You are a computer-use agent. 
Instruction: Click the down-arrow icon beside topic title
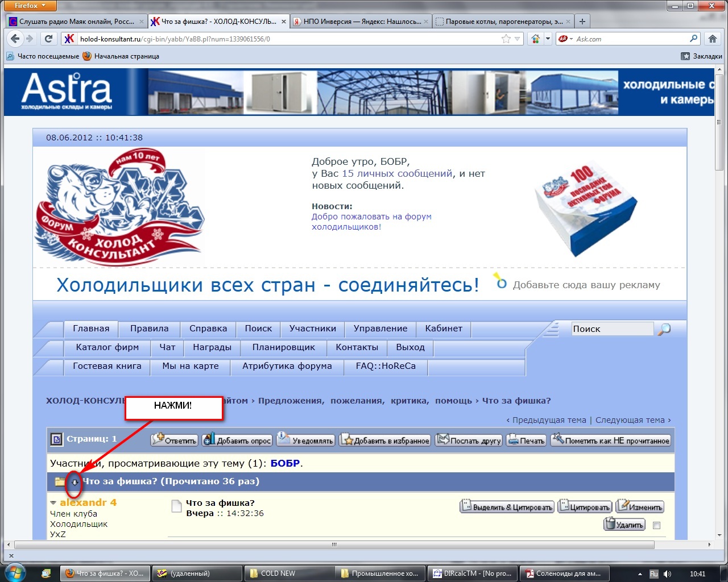(x=75, y=482)
